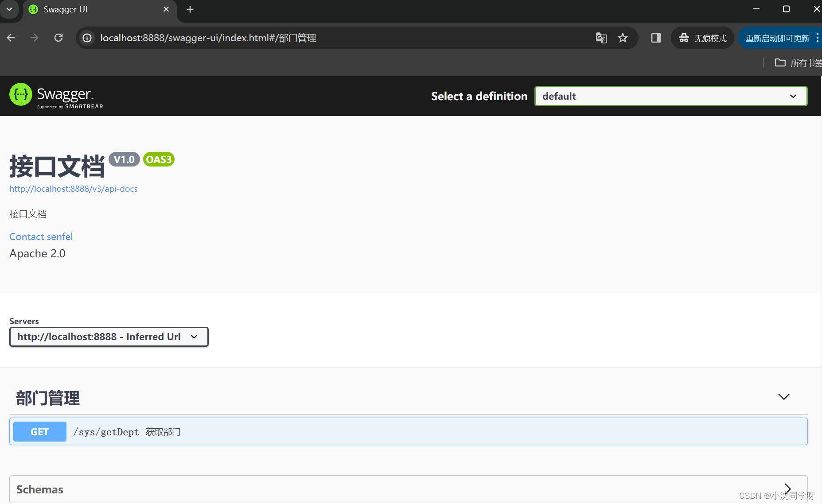Open the Select a definition dropdown
The width and height of the screenshot is (822, 504).
coord(670,96)
